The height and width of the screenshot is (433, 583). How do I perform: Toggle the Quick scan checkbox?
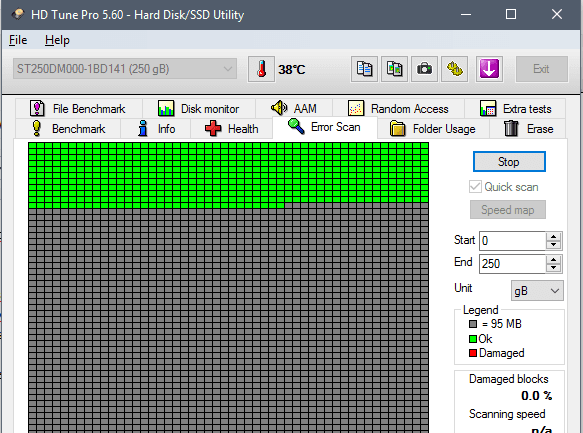pos(475,187)
